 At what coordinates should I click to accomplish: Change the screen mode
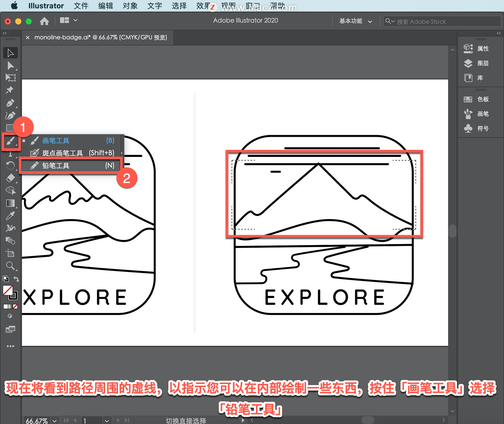(10, 329)
